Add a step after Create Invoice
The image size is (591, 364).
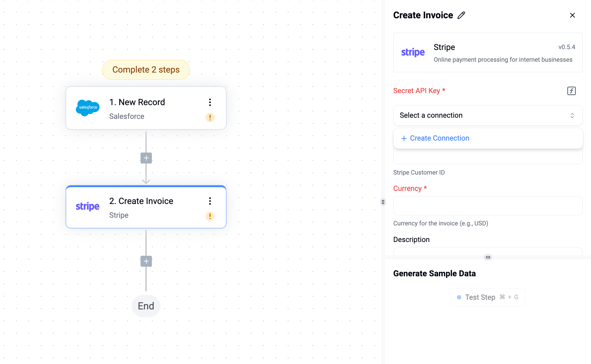[x=146, y=261]
